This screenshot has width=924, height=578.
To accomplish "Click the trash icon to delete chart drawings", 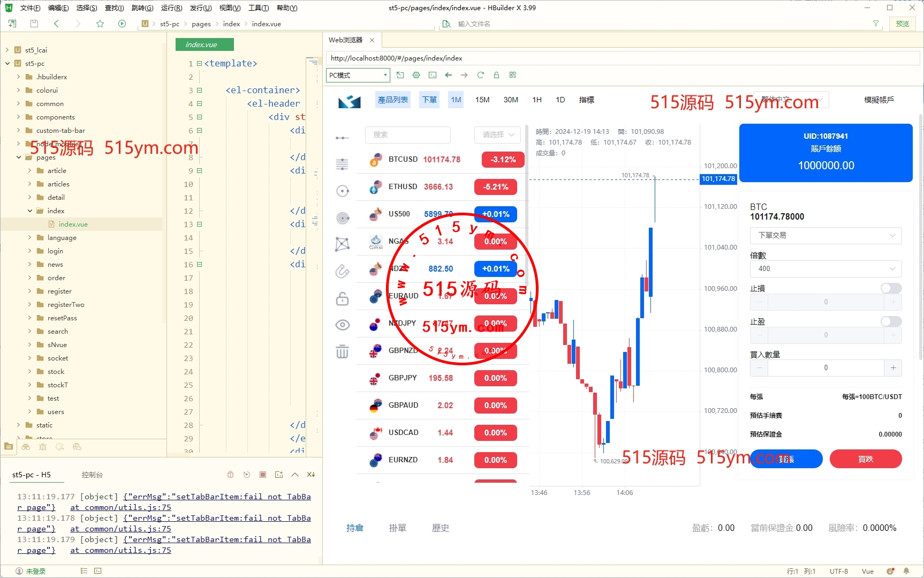I will (x=342, y=352).
